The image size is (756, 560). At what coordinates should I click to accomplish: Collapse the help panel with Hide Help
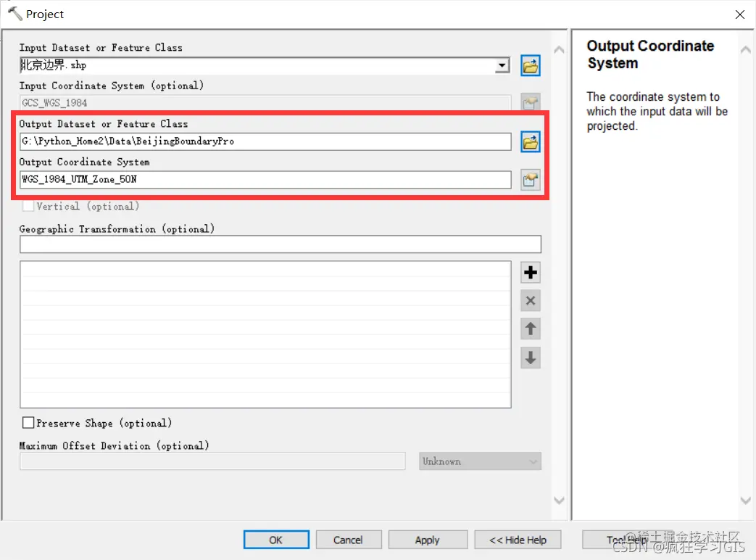(518, 540)
